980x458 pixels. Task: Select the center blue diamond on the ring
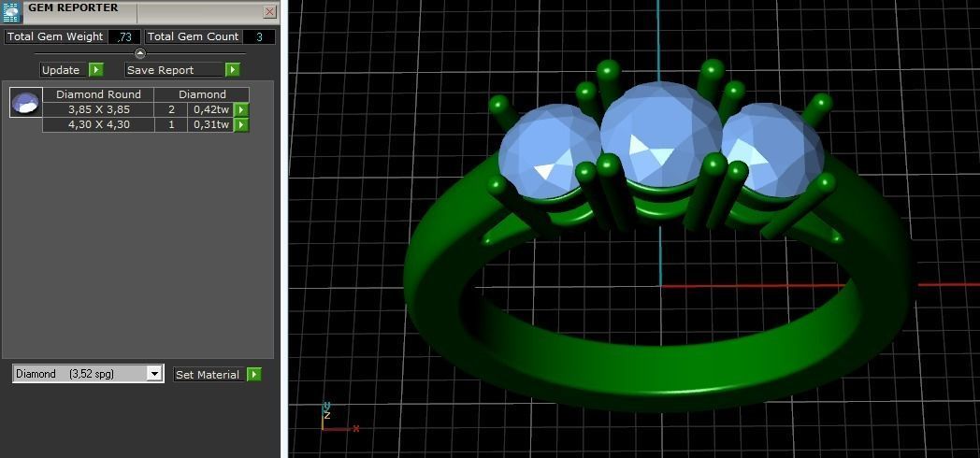tap(661, 135)
